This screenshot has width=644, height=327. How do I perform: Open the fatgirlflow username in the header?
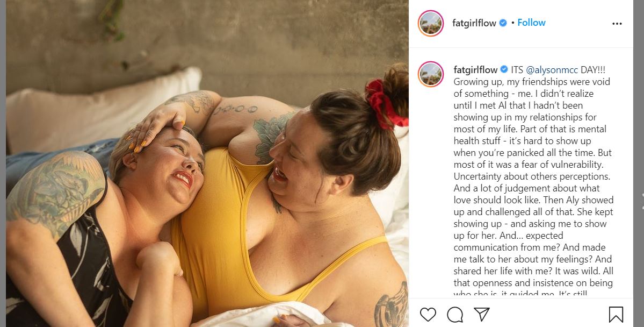coord(474,23)
